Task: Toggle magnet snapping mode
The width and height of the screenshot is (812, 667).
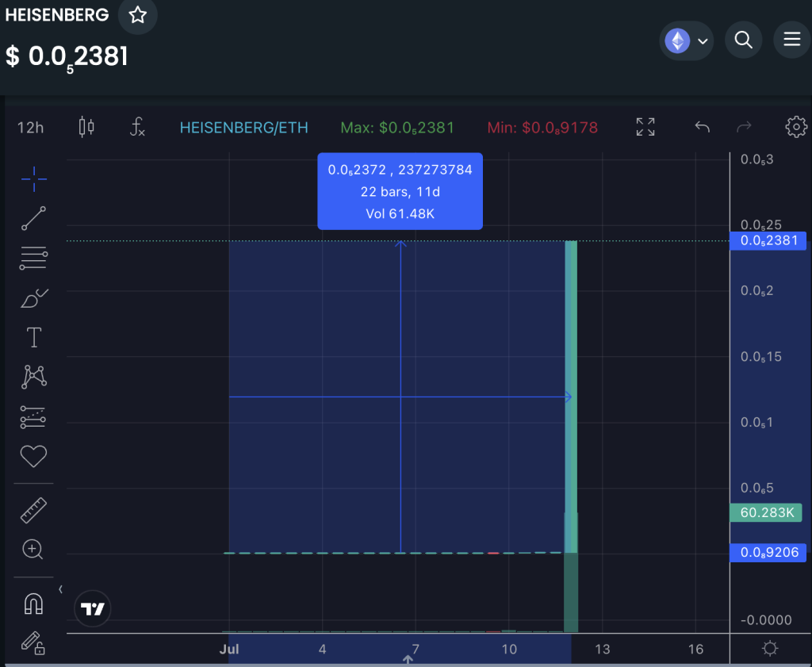Action: pyautogui.click(x=33, y=604)
